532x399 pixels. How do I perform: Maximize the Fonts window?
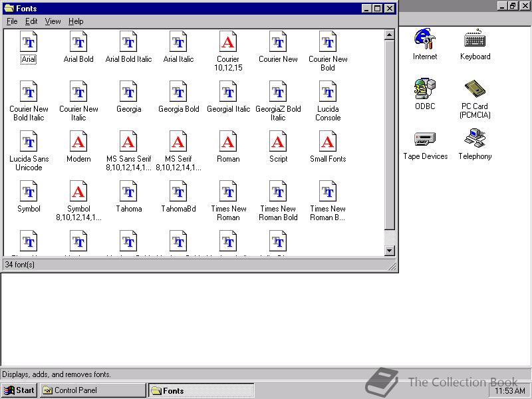[377, 9]
